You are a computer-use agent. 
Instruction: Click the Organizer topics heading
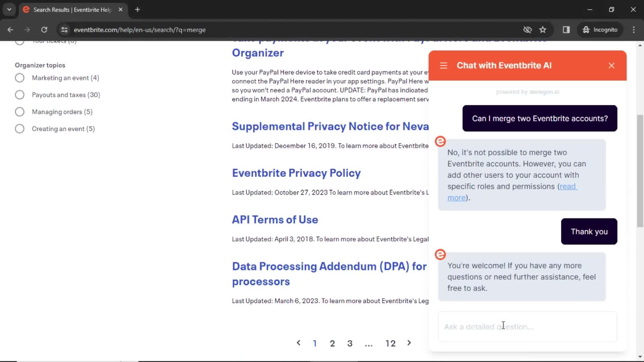coord(40,65)
